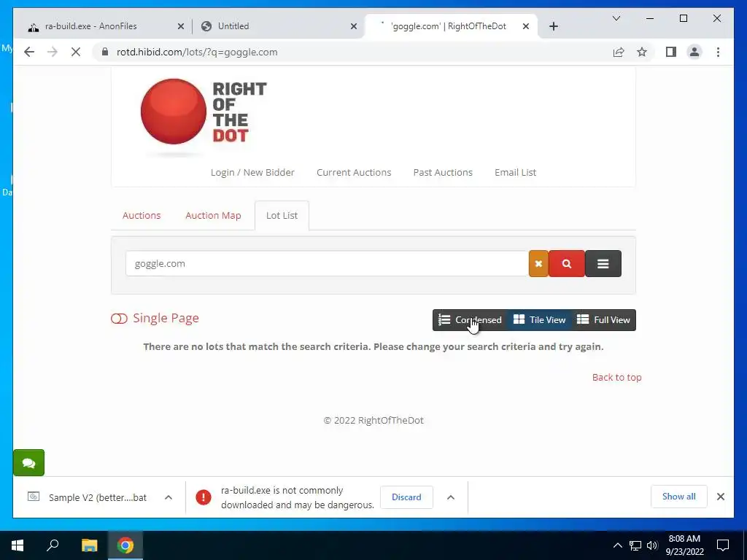Switch to Full View
Image resolution: width=747 pixels, height=560 pixels.
(x=603, y=320)
